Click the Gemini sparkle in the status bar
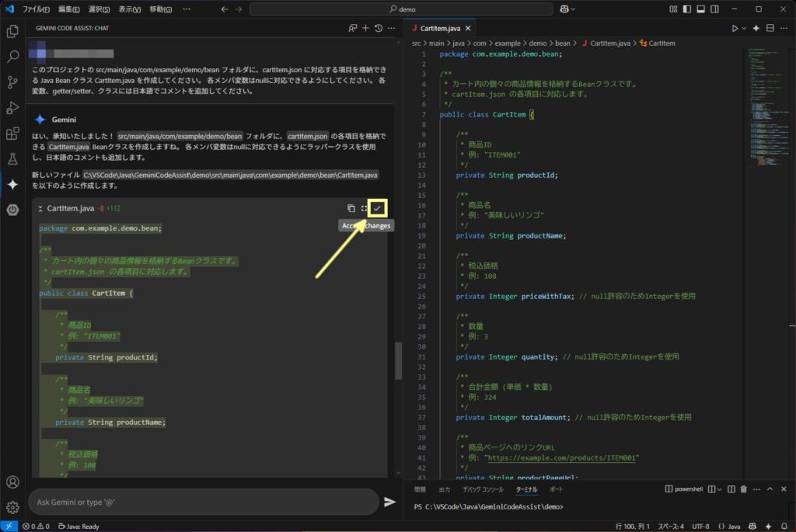796x532 pixels. point(768,527)
